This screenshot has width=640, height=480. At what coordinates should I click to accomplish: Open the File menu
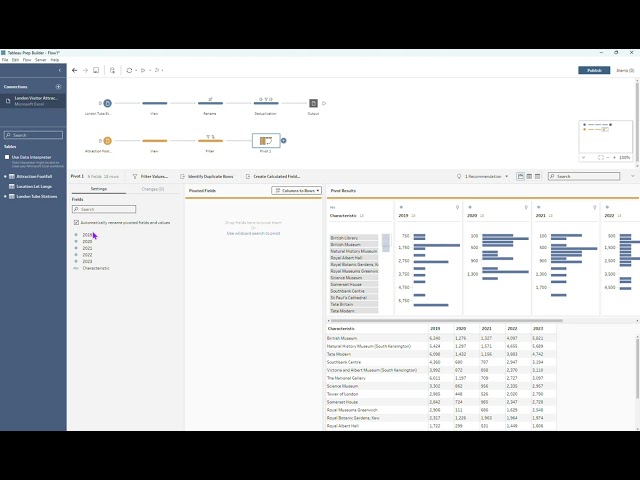(5, 60)
